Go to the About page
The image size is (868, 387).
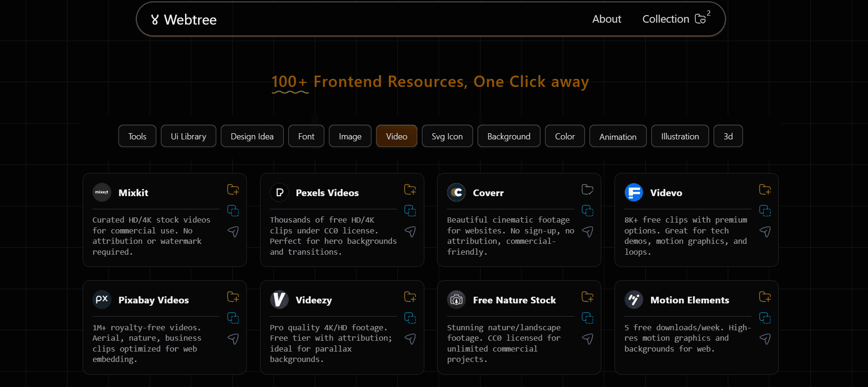pos(607,19)
